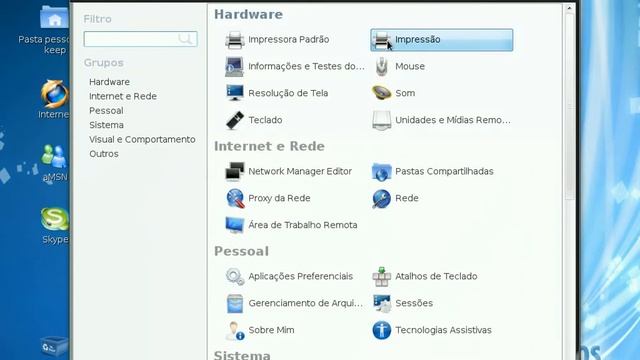The image size is (640, 360).
Task: Click the aMSN desktop icon
Action: coord(55,157)
